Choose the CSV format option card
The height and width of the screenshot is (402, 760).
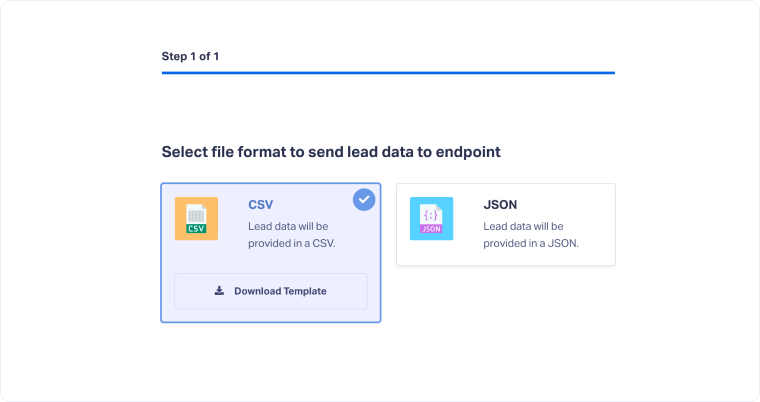(270, 252)
